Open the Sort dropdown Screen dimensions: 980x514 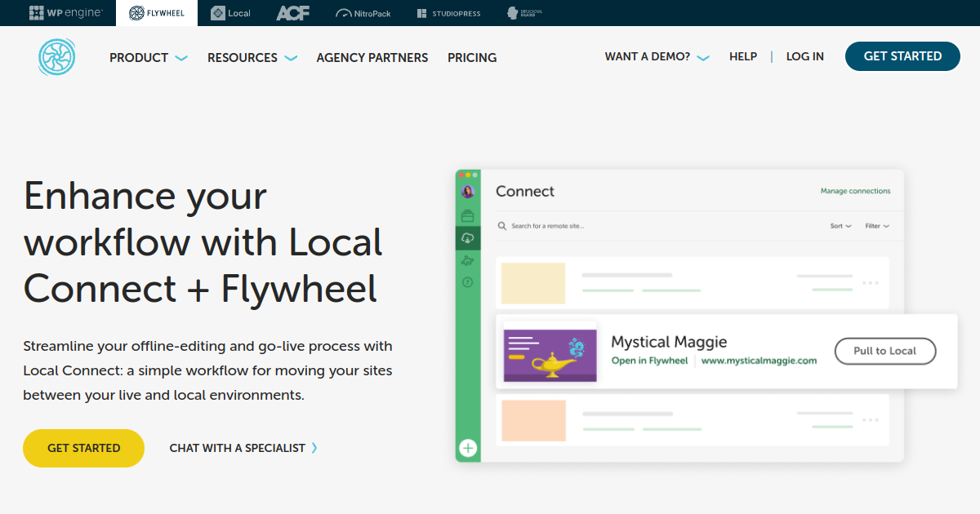pyautogui.click(x=841, y=226)
